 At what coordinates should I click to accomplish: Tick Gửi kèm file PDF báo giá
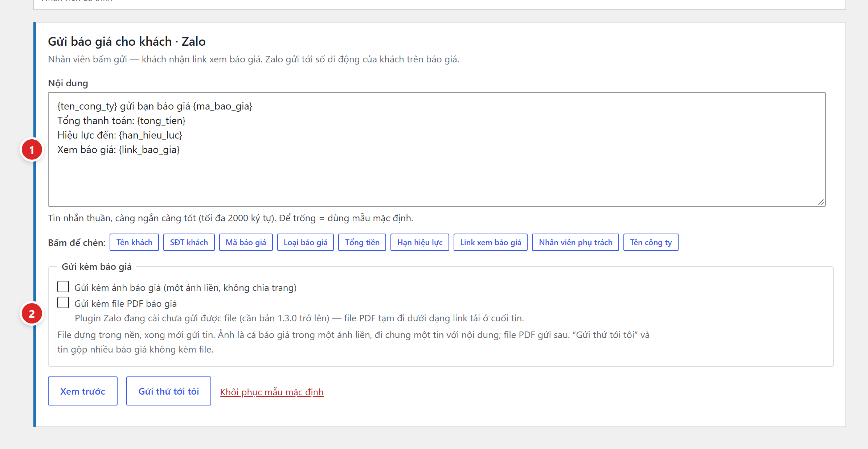click(x=63, y=302)
